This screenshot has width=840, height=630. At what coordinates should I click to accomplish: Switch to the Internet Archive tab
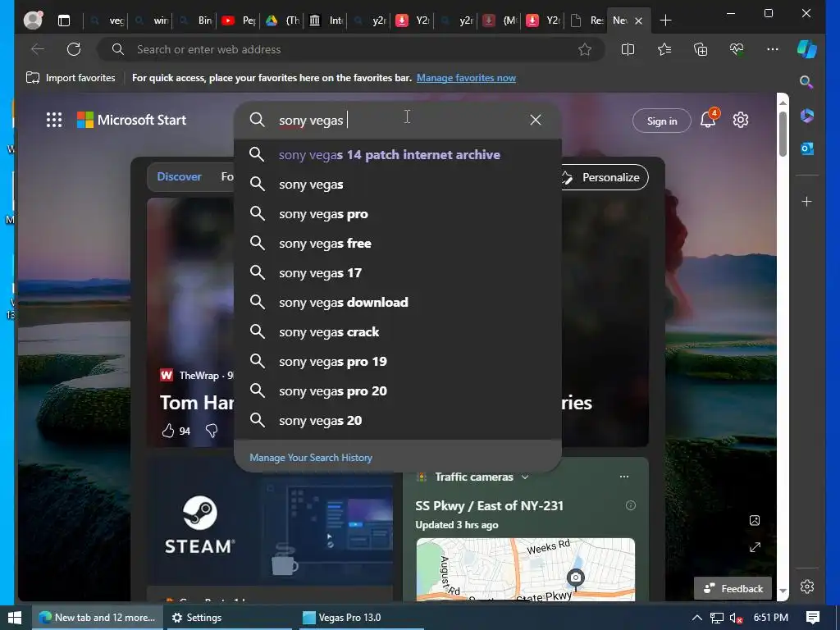(x=326, y=21)
